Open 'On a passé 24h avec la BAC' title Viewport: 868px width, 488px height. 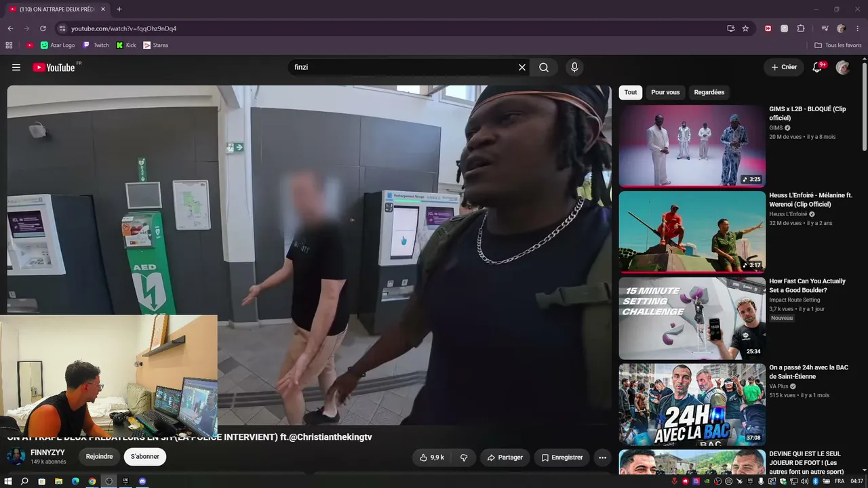pos(808,372)
